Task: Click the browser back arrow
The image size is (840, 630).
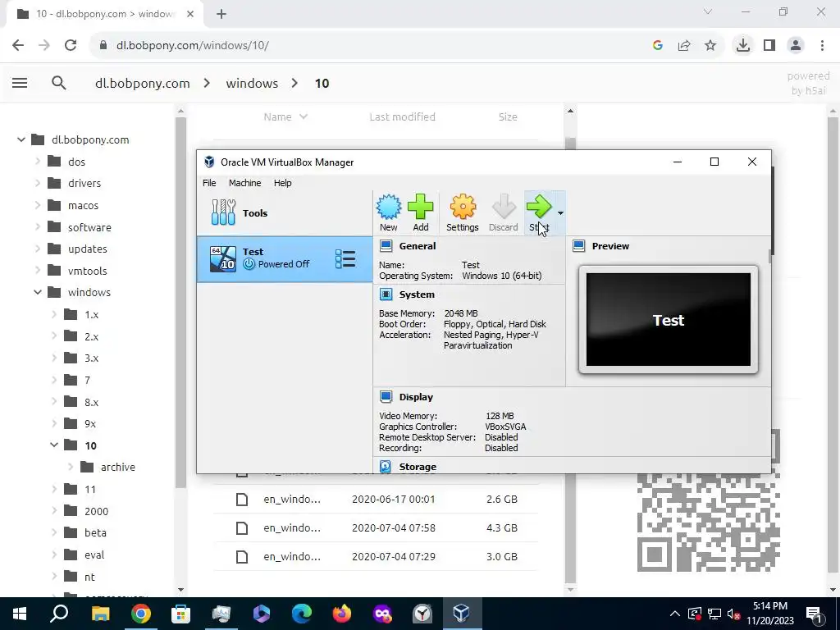Action: tap(18, 46)
